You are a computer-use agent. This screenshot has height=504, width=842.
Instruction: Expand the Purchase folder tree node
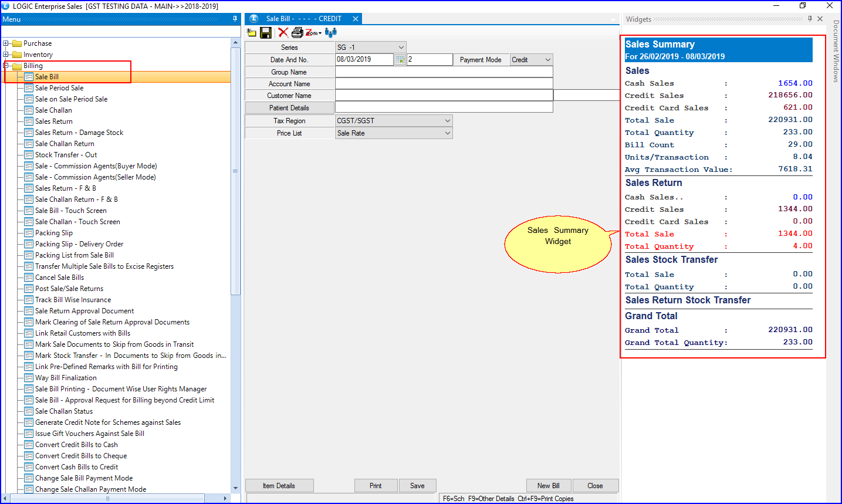click(x=6, y=43)
